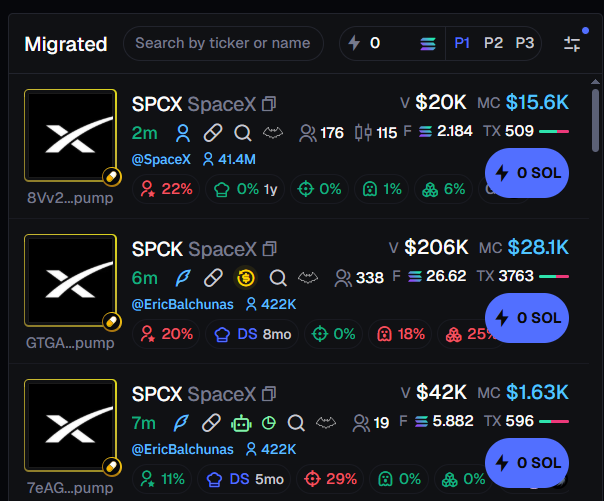Click the search by ticker field
604x501 pixels.
(223, 43)
